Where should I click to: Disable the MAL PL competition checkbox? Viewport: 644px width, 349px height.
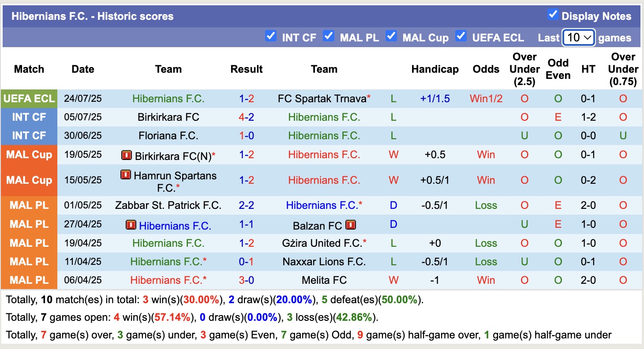click(329, 36)
